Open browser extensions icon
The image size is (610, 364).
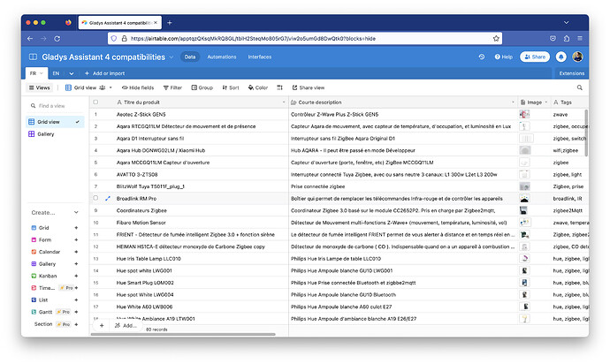click(567, 39)
